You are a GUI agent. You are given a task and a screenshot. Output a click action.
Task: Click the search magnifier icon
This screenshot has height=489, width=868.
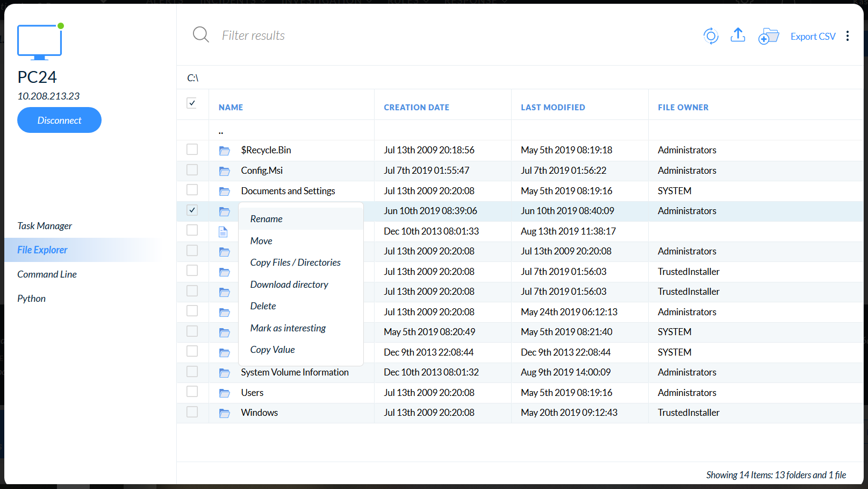pos(200,35)
